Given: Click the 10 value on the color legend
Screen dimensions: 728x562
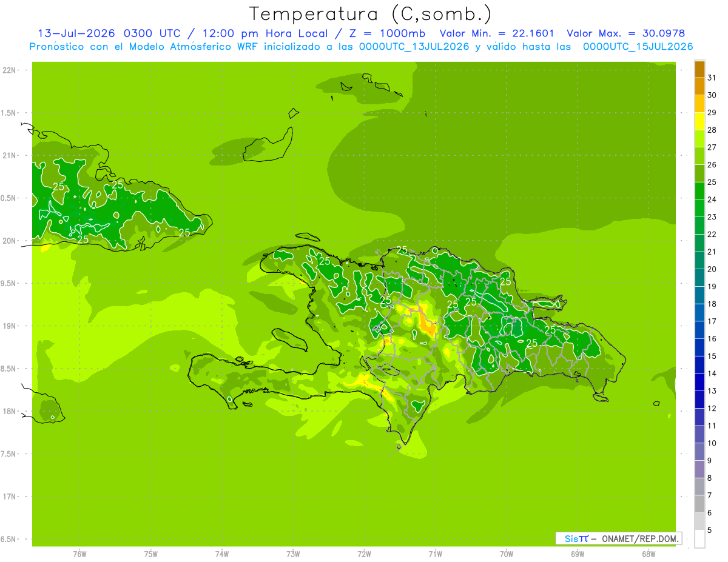Looking at the screenshot, I should [x=712, y=443].
